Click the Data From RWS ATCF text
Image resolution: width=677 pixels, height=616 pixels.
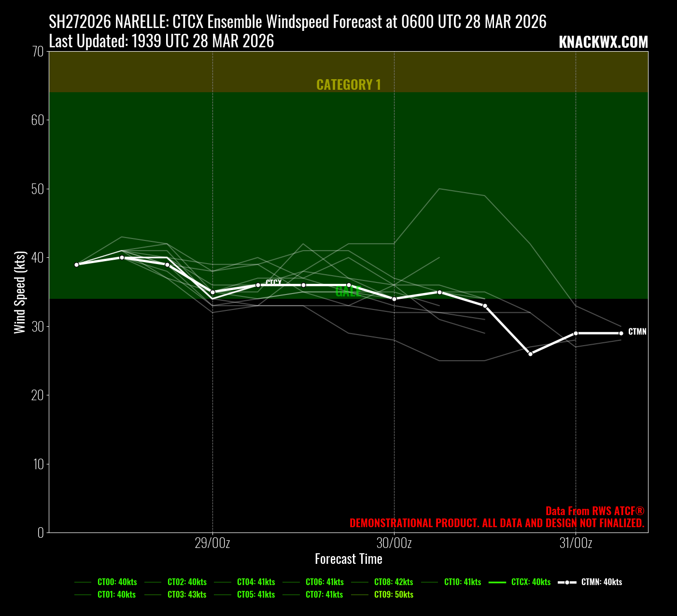[x=594, y=511]
